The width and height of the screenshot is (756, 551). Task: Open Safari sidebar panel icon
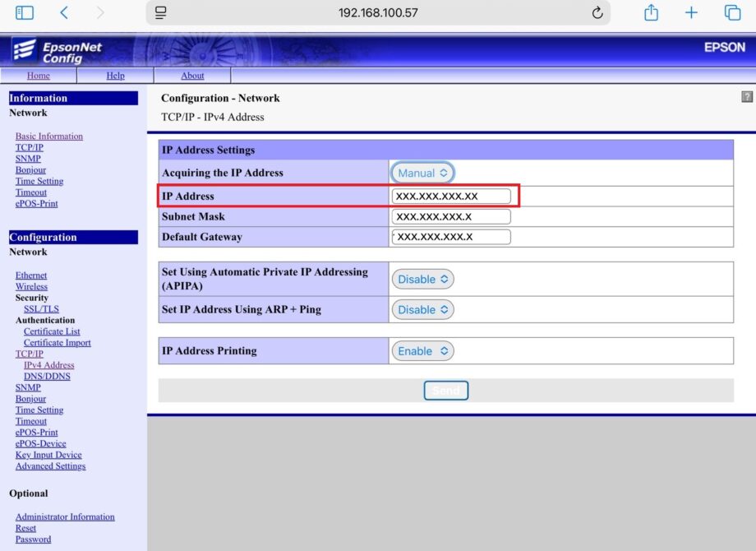click(25, 12)
